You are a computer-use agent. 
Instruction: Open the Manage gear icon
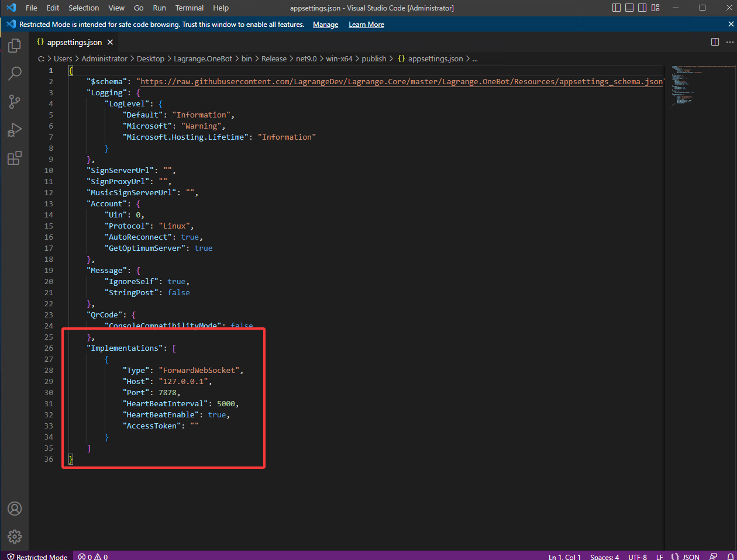[15, 536]
